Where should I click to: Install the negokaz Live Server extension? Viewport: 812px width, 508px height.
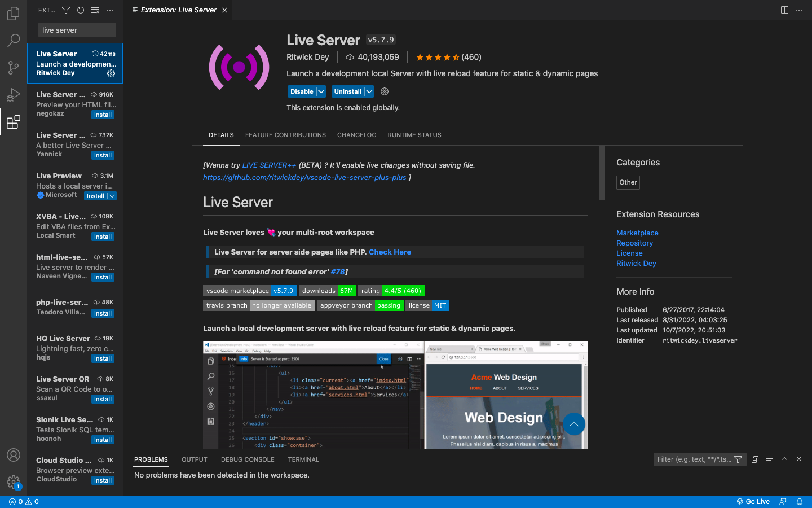[x=103, y=115]
